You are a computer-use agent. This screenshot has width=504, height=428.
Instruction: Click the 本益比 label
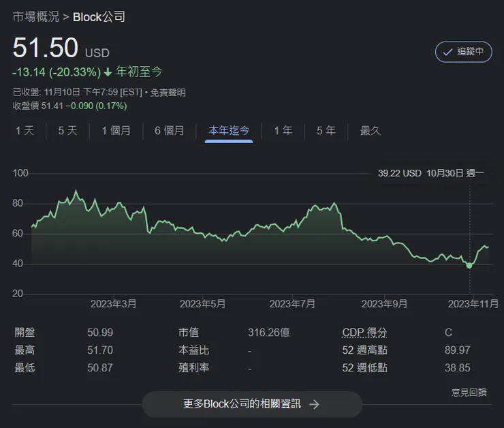click(x=194, y=350)
